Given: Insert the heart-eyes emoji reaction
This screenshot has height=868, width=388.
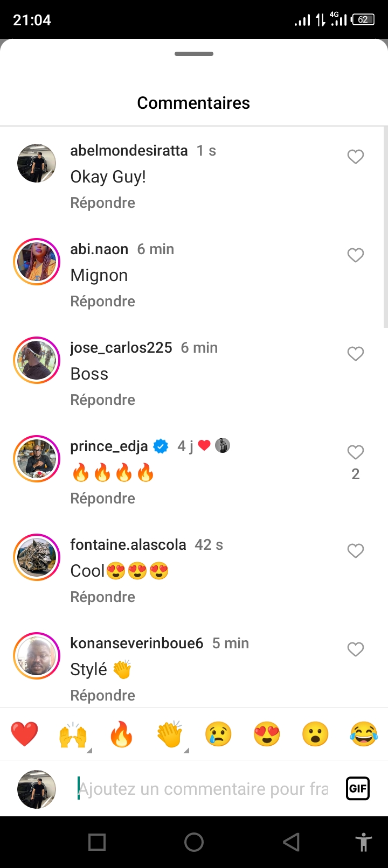Looking at the screenshot, I should 267,734.
